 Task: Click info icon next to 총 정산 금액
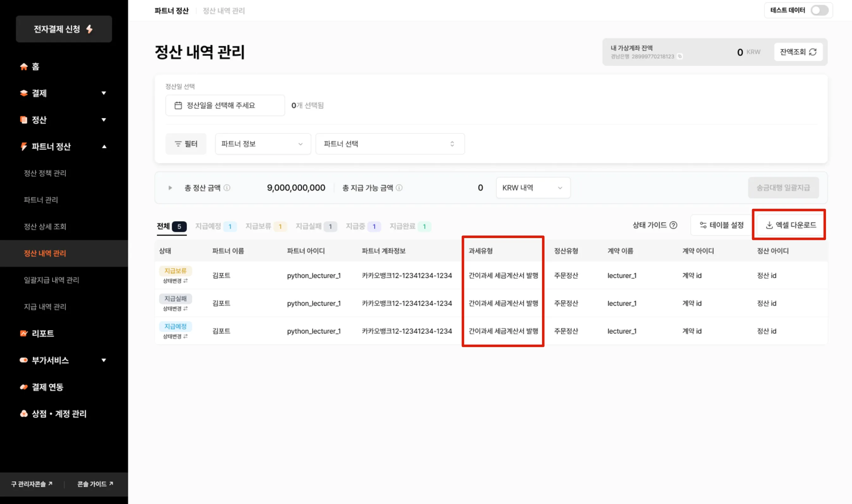tap(227, 188)
